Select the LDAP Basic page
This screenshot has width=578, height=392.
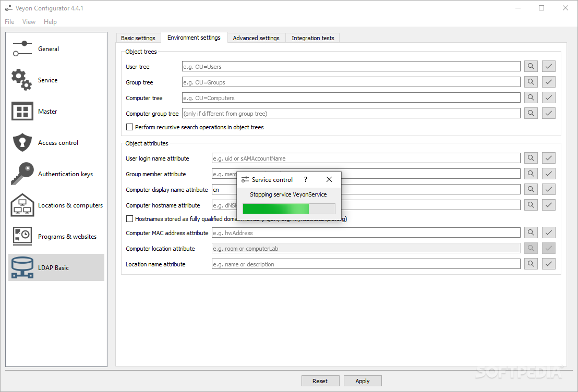click(56, 268)
